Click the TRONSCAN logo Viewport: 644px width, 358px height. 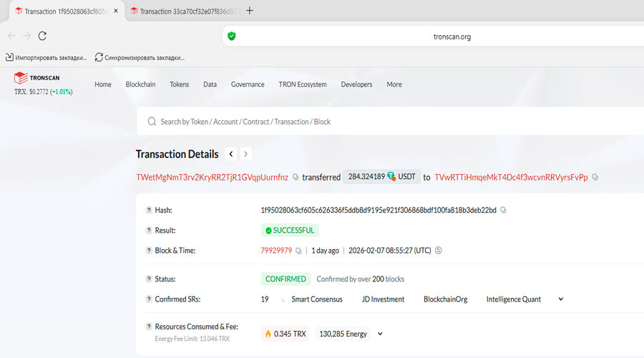click(36, 77)
